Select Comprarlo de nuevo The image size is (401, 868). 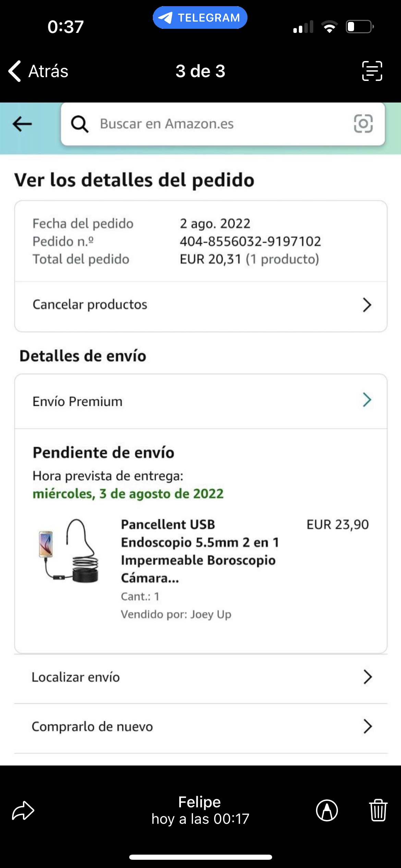[201, 726]
